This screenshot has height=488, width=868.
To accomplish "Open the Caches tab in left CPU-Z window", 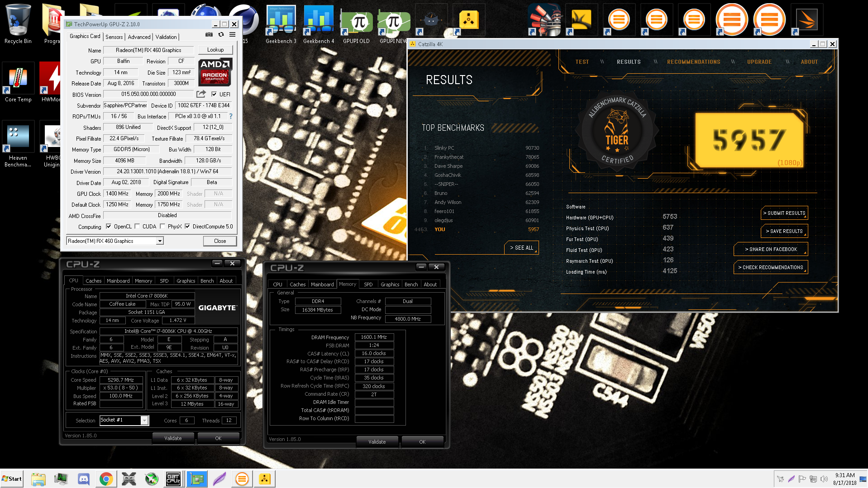I will click(x=94, y=281).
